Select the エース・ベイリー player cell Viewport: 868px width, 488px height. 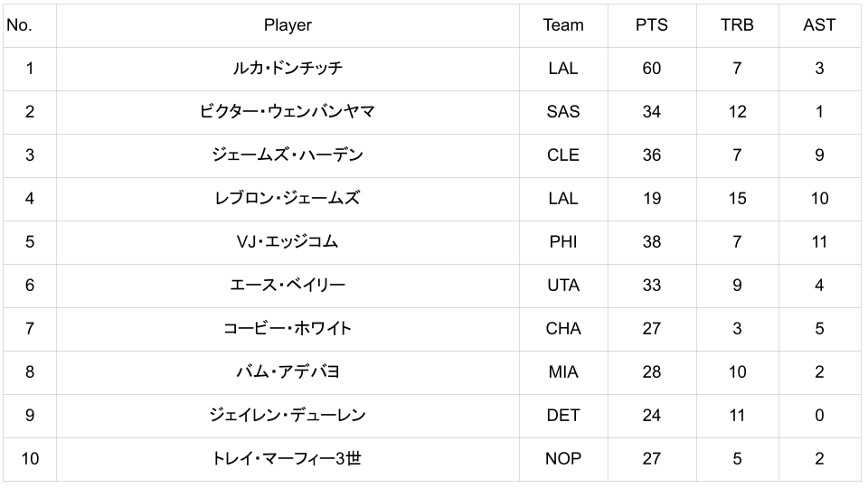288,286
